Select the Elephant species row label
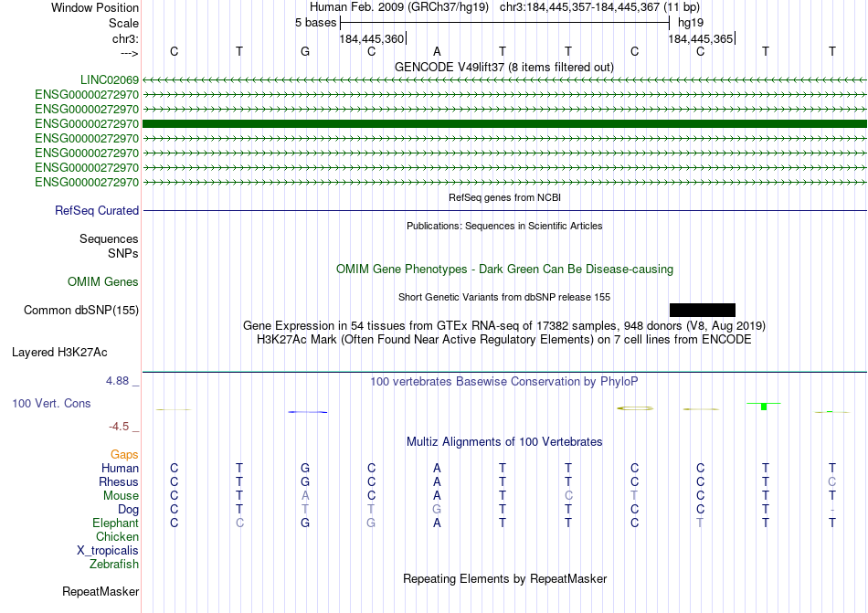The height and width of the screenshot is (613, 868). tap(116, 523)
